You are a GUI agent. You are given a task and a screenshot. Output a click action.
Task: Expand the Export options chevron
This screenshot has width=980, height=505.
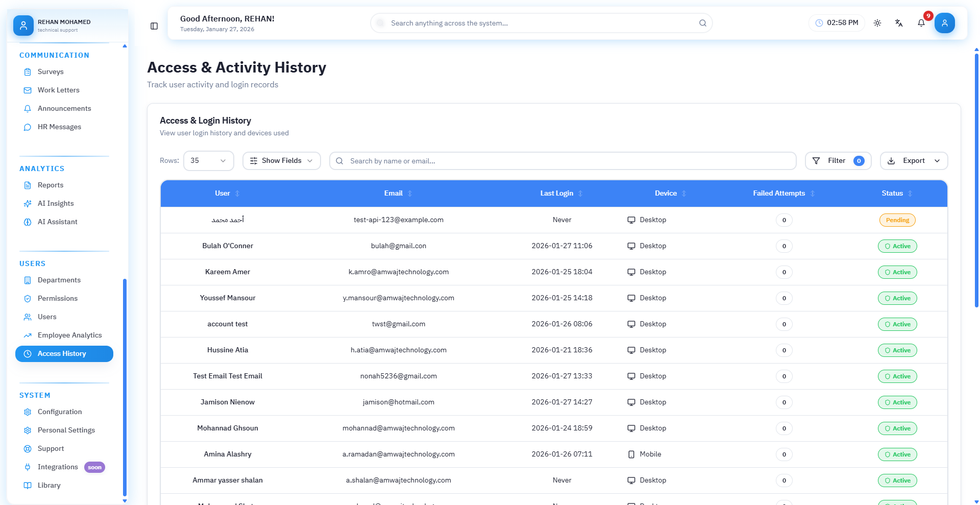938,160
